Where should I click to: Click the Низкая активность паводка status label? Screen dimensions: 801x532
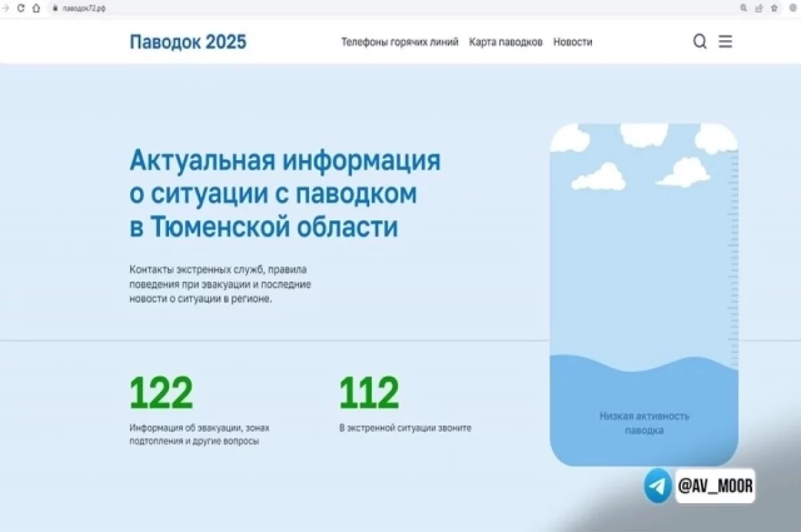(643, 423)
